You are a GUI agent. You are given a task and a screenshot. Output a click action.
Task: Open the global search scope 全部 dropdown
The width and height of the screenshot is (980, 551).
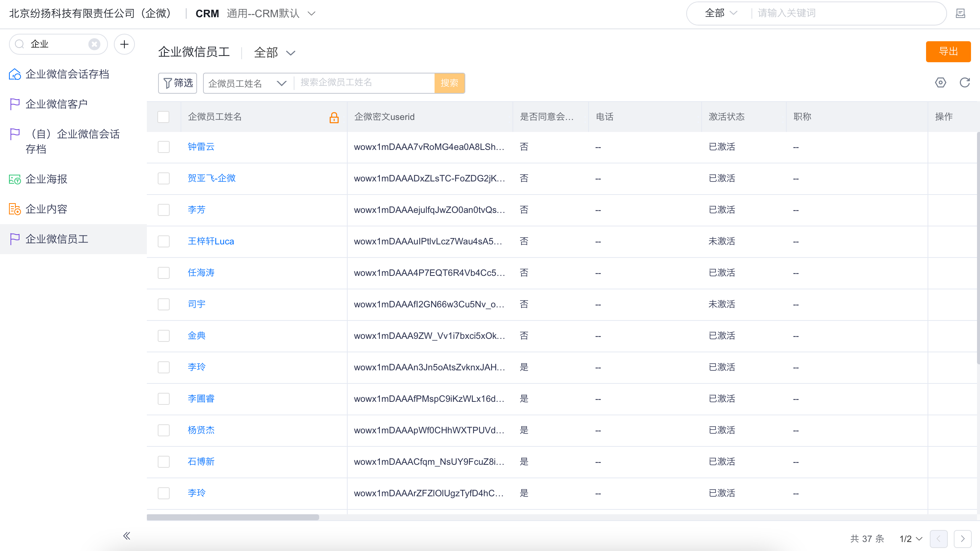click(x=721, y=13)
